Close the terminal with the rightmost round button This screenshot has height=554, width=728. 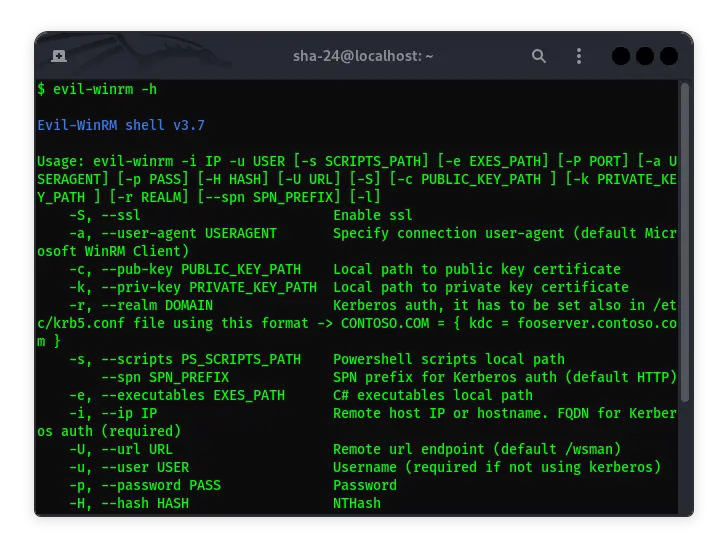(667, 56)
